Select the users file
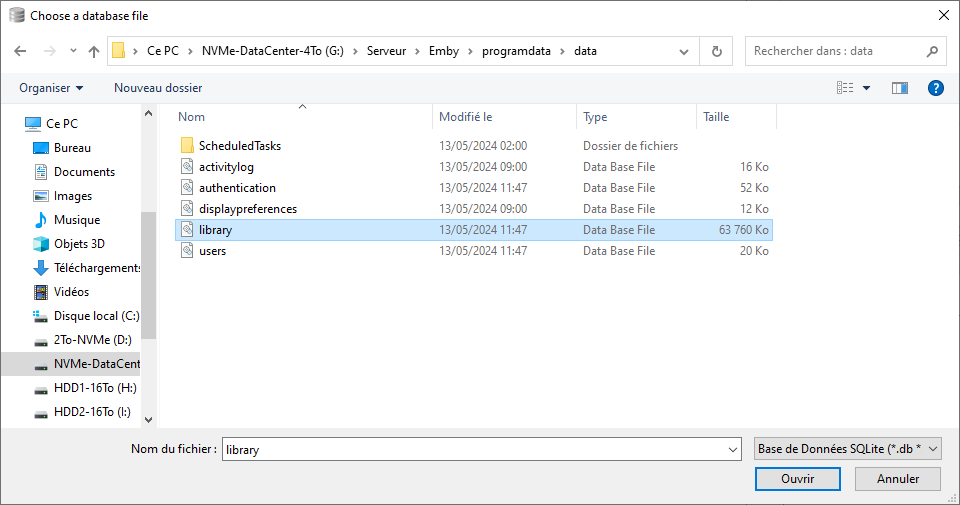This screenshot has width=960, height=505. coord(212,251)
